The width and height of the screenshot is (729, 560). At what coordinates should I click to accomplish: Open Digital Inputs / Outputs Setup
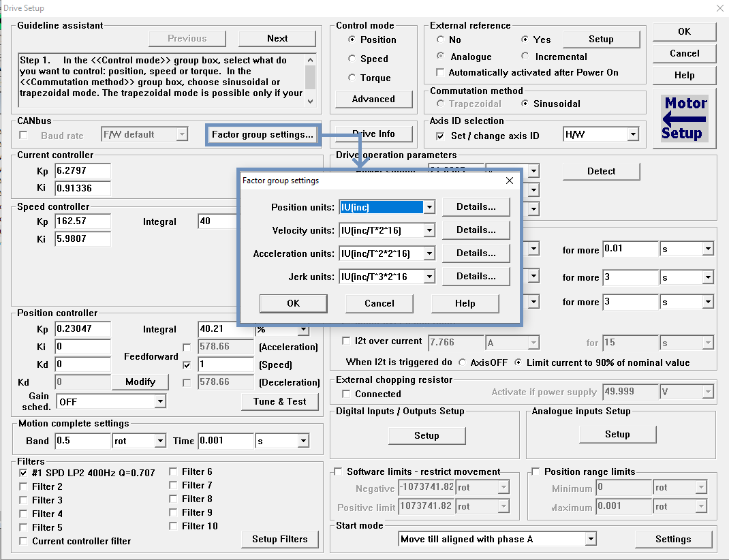[426, 435]
